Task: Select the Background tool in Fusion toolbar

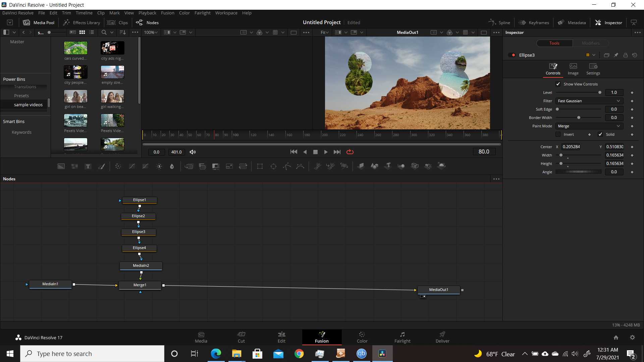Action: point(61,166)
